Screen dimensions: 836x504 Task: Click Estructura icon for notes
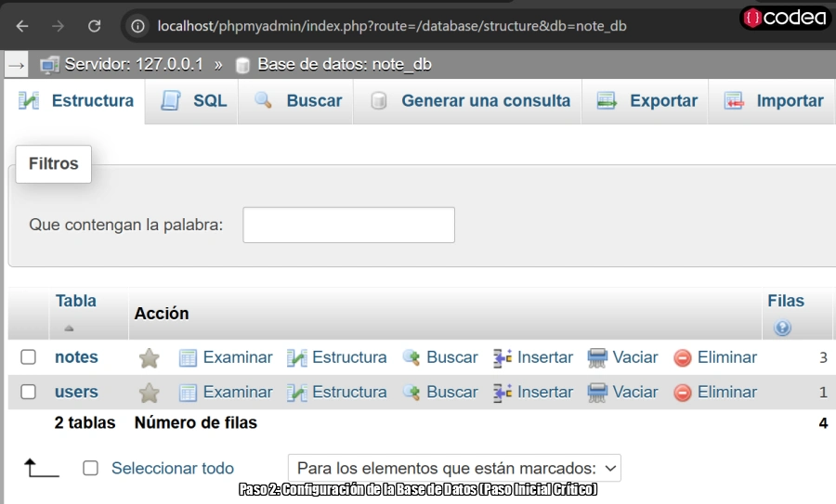[x=297, y=358]
